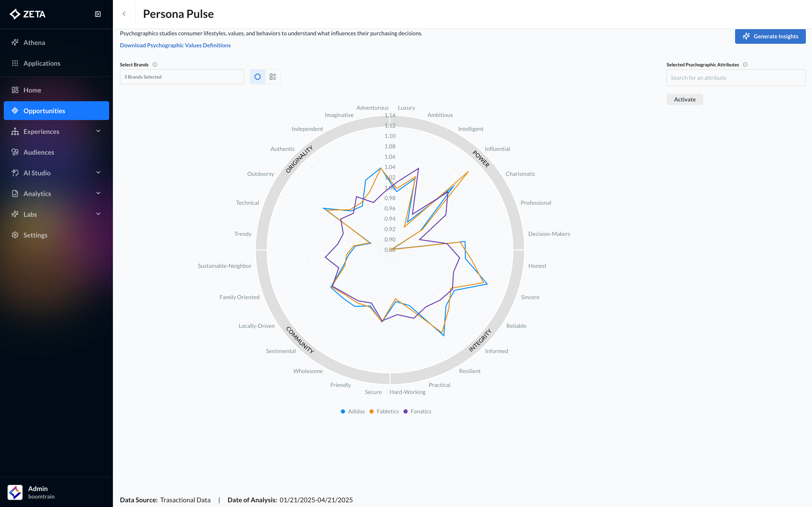812x507 pixels.
Task: Click the Analytics document icon
Action: [15, 193]
